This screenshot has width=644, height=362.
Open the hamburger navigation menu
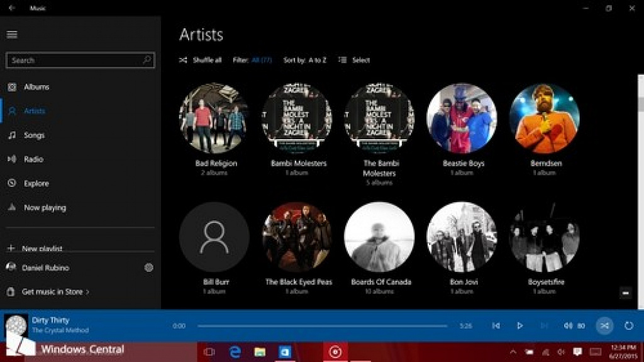coord(12,35)
